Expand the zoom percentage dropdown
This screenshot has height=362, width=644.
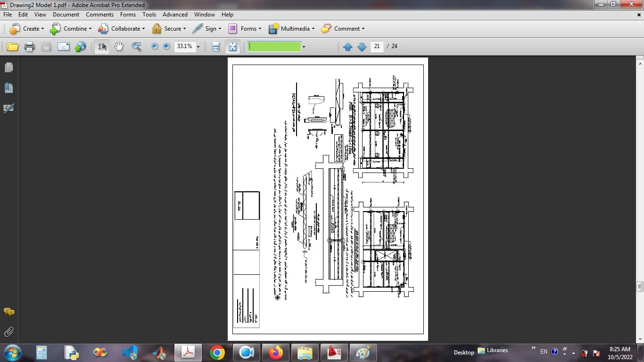click(x=198, y=47)
